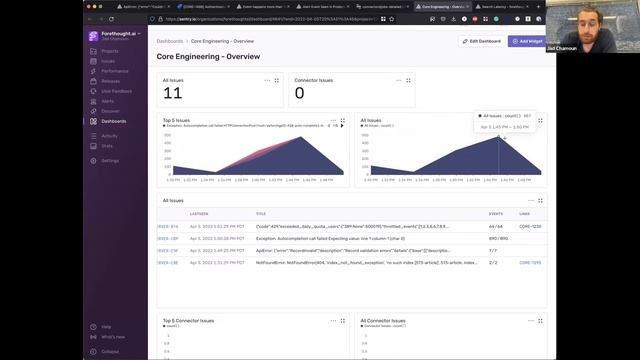Open Activity in the sidebar
This screenshot has height=360, width=640.
pyautogui.click(x=109, y=136)
